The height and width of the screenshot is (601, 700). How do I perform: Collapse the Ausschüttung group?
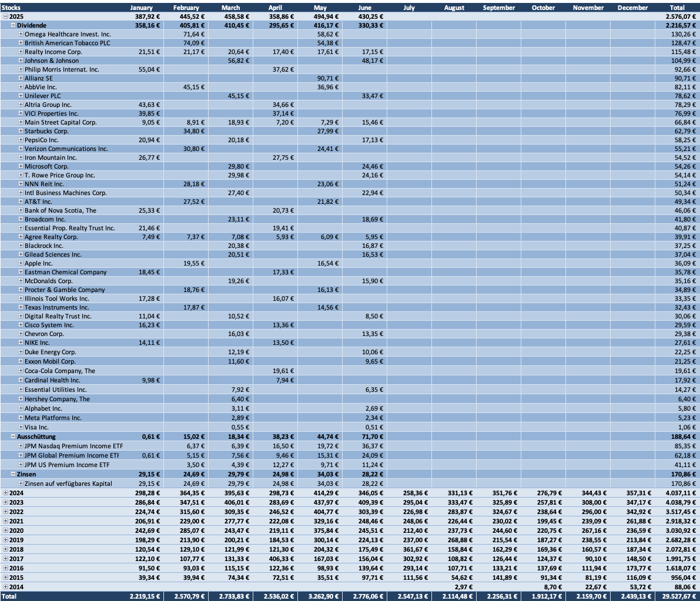tap(14, 437)
